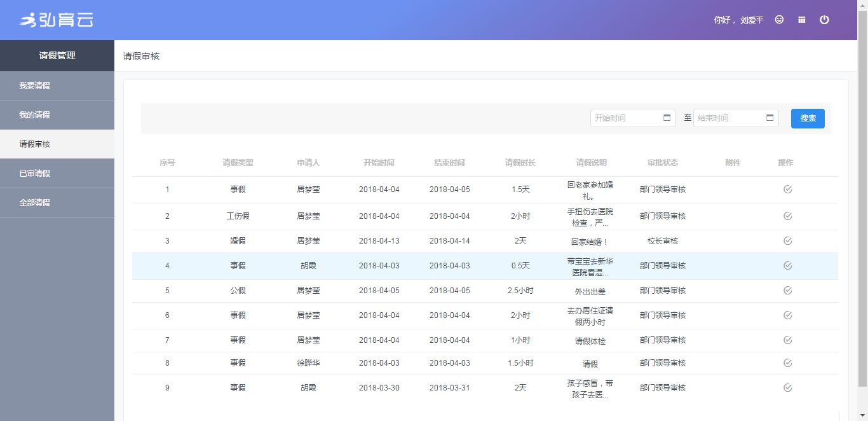Click the 结束时间 date input field

tap(729, 118)
